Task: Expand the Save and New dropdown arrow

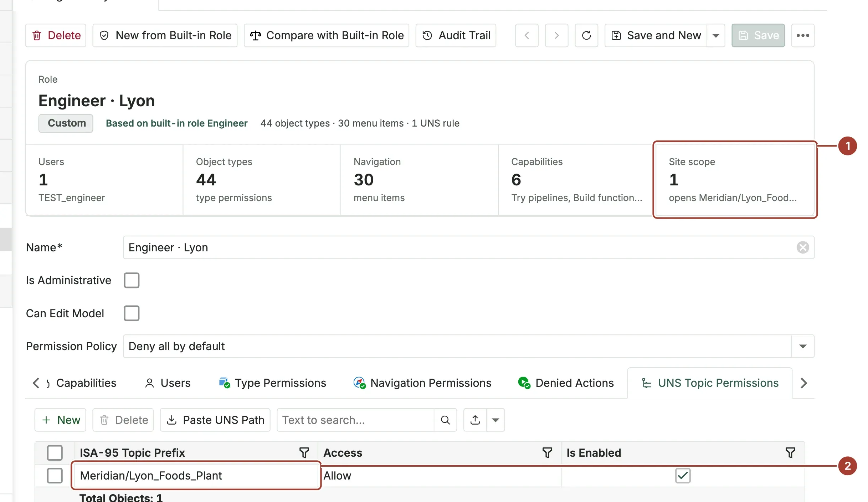Action: point(716,35)
